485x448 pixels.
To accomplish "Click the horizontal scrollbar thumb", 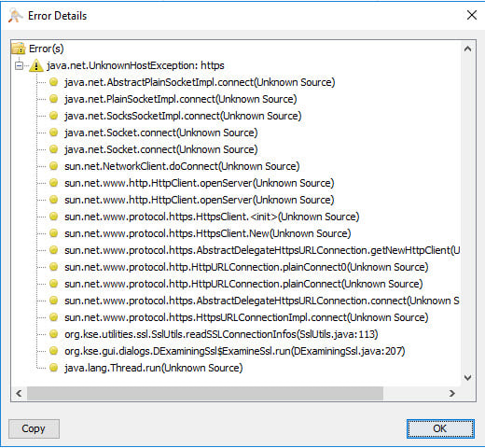I will (205, 393).
